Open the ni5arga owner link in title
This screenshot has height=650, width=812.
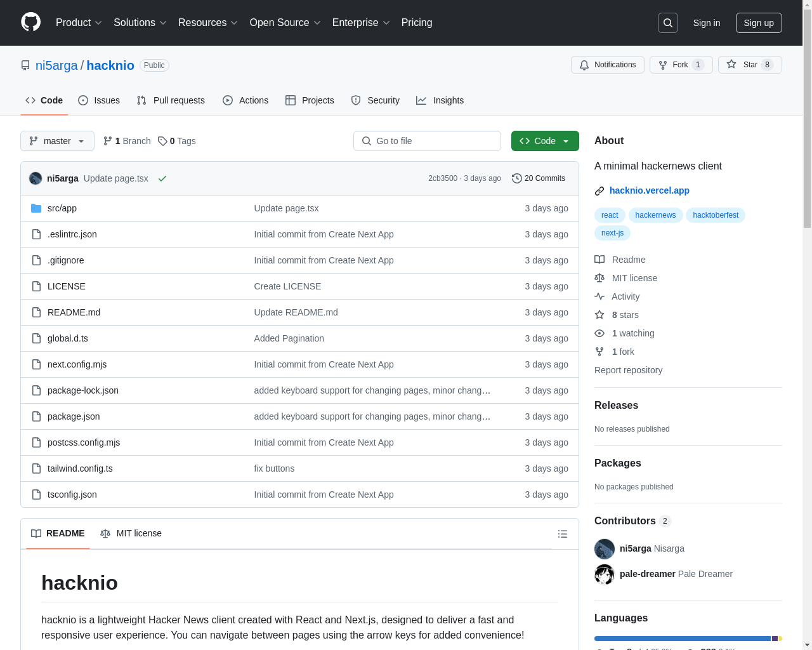(x=56, y=65)
